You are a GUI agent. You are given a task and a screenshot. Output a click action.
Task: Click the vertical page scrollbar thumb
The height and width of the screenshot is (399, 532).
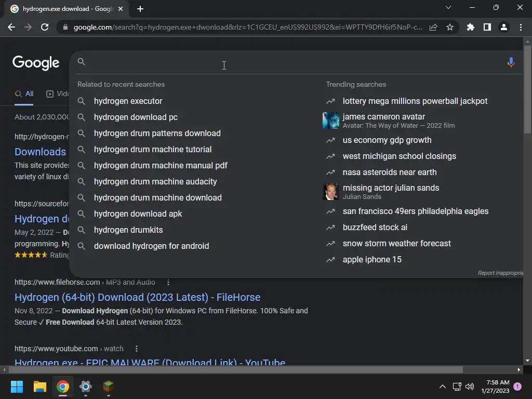tap(527, 89)
